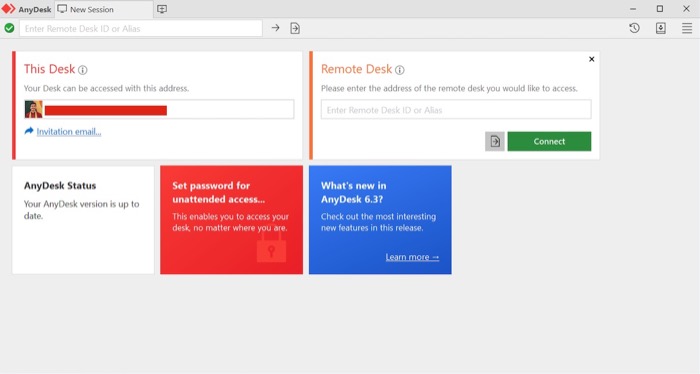Viewport: 700px width, 374px height.
Task: Click the gray file transfer button beside Connect
Action: click(495, 141)
